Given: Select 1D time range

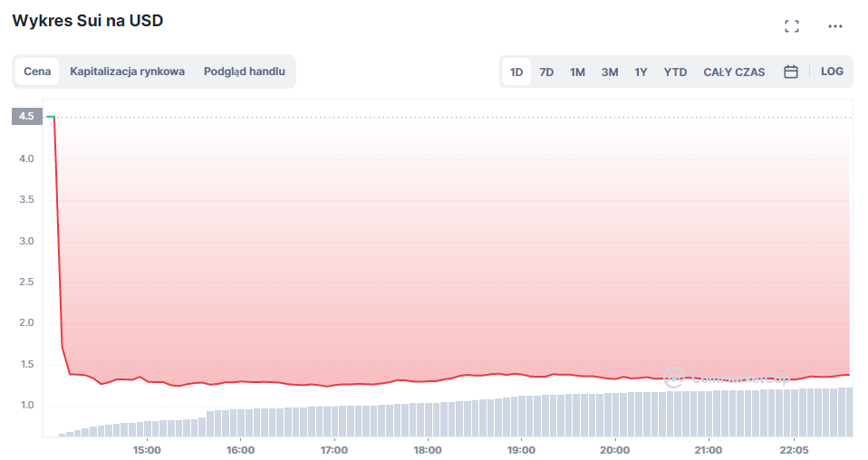Looking at the screenshot, I should (516, 72).
